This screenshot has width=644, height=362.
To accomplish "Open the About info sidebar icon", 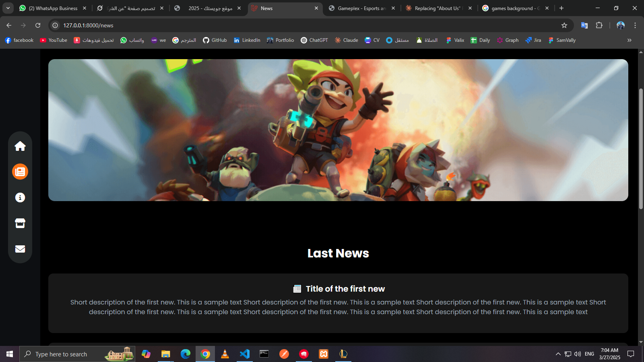I will pyautogui.click(x=20, y=197).
